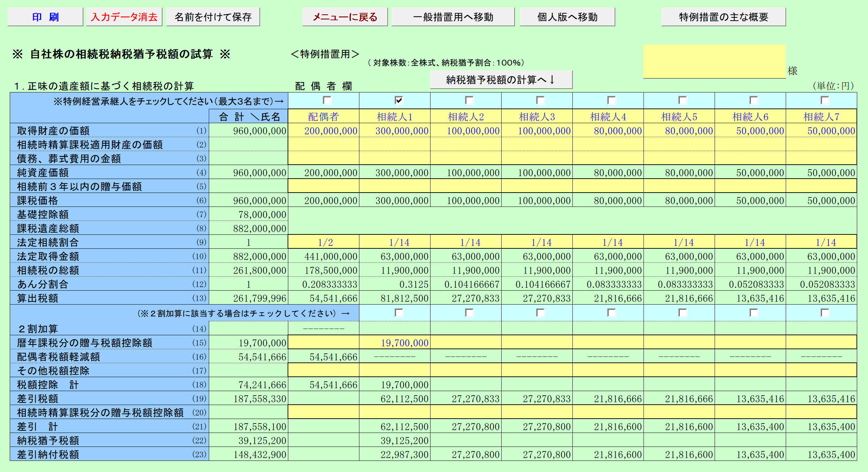Jump to 納税猶予税額の計算へ

click(x=501, y=80)
